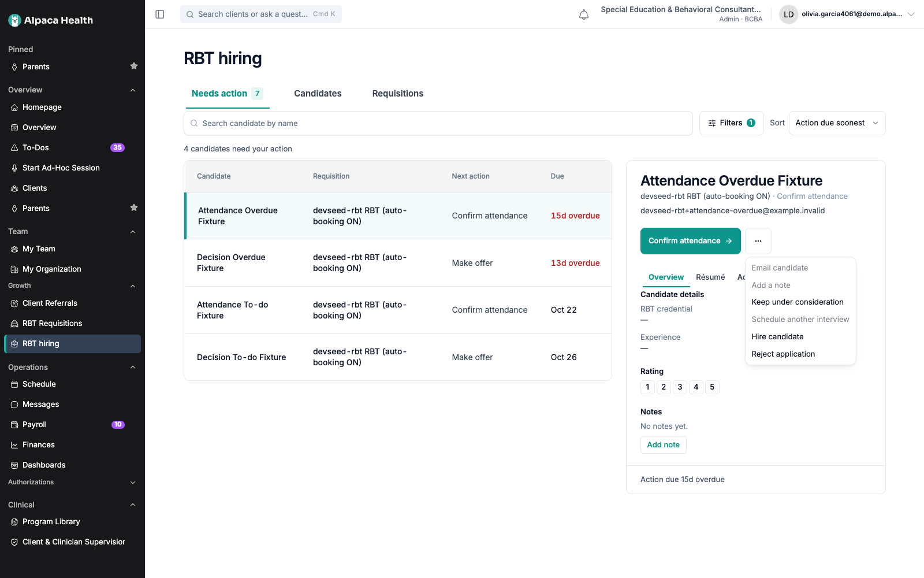Click the Confirm attendance button
The width and height of the screenshot is (924, 578).
(691, 241)
